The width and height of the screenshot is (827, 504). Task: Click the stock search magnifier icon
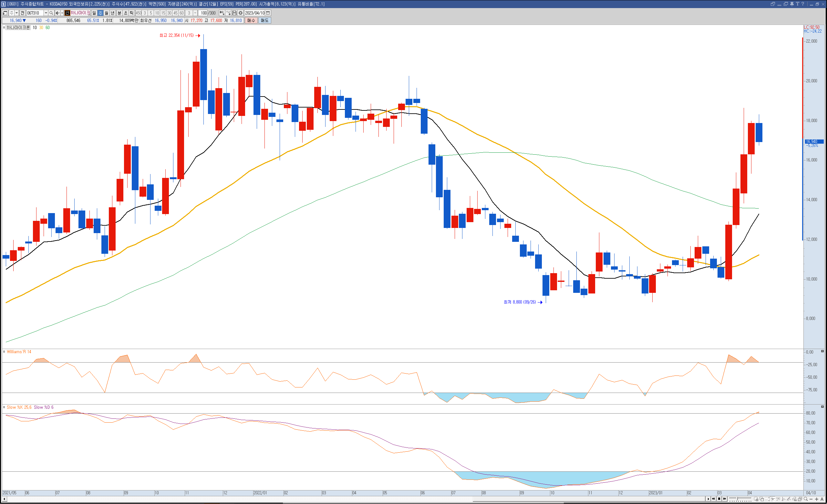pos(51,13)
